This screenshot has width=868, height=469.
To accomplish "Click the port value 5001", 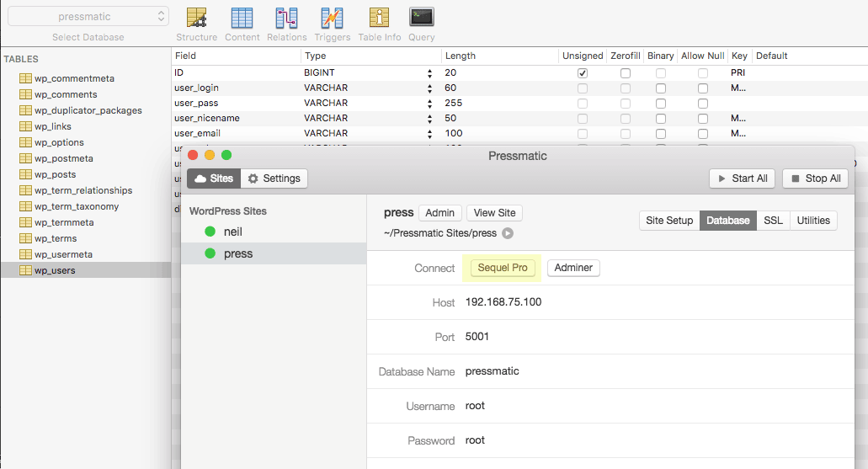I will pos(477,337).
